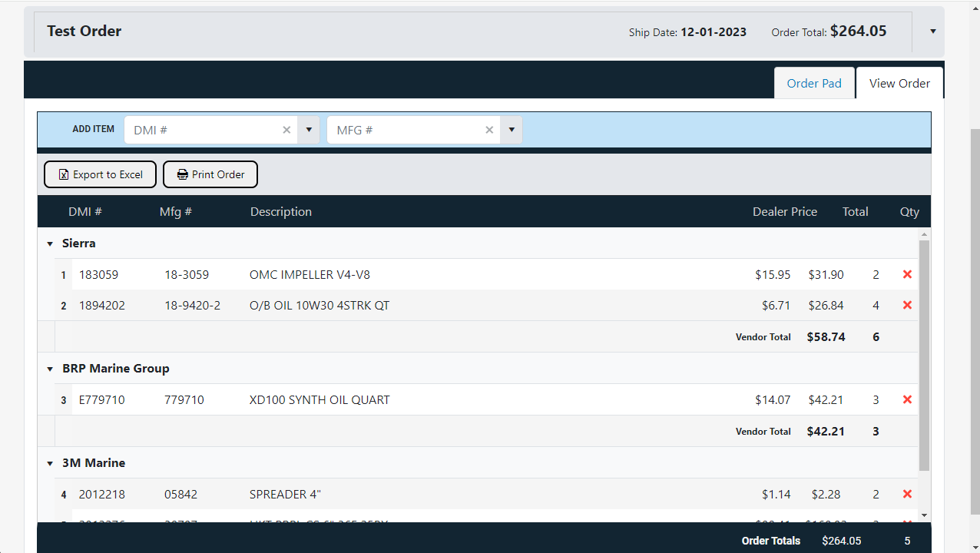
Task: Click the Test Order title
Action: click(x=84, y=31)
